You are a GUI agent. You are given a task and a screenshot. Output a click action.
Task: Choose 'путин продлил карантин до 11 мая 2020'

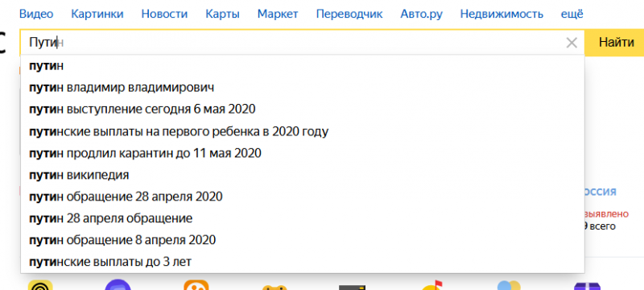[x=303, y=153]
